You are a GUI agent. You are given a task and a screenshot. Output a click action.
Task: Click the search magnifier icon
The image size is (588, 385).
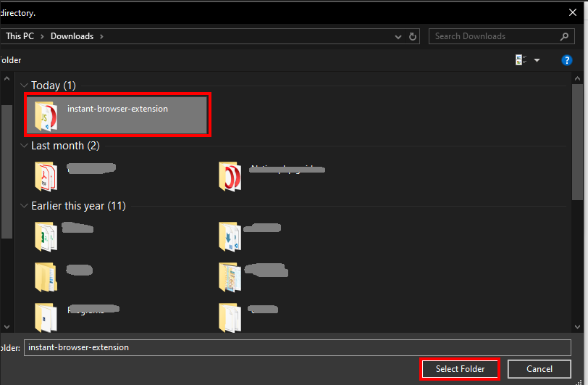tap(564, 36)
